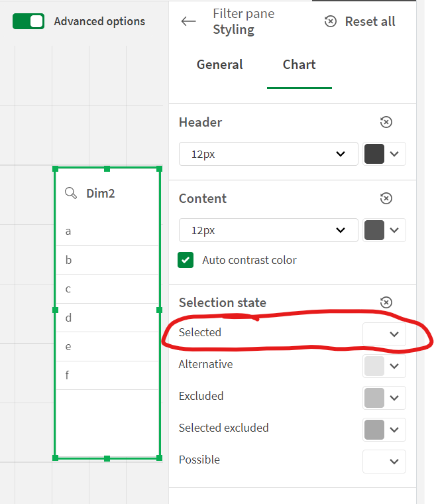Open the Content color swatch picker
The width and height of the screenshot is (436, 504).
point(374,230)
